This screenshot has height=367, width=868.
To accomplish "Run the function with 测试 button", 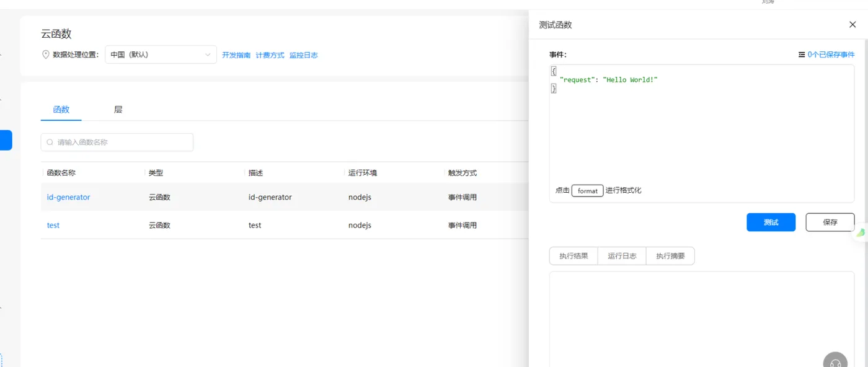I will 771,223.
